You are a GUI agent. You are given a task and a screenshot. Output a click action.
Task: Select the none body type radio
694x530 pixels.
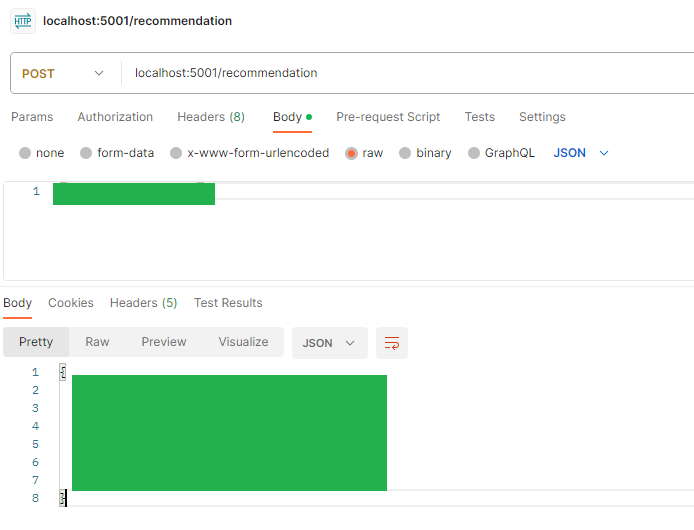[x=25, y=153]
